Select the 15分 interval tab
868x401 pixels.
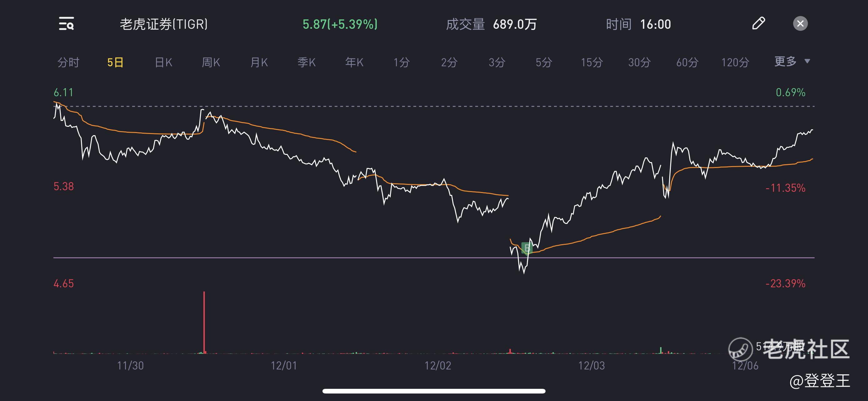[x=592, y=62]
